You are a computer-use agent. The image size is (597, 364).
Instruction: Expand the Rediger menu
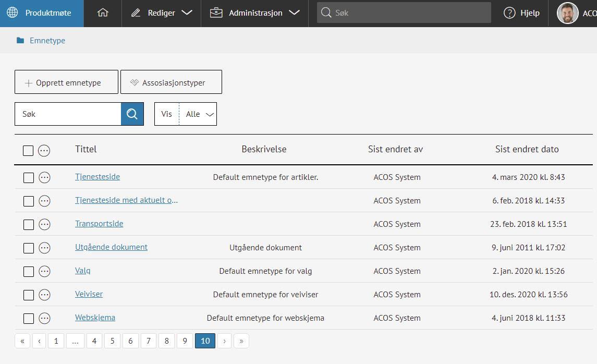point(161,13)
